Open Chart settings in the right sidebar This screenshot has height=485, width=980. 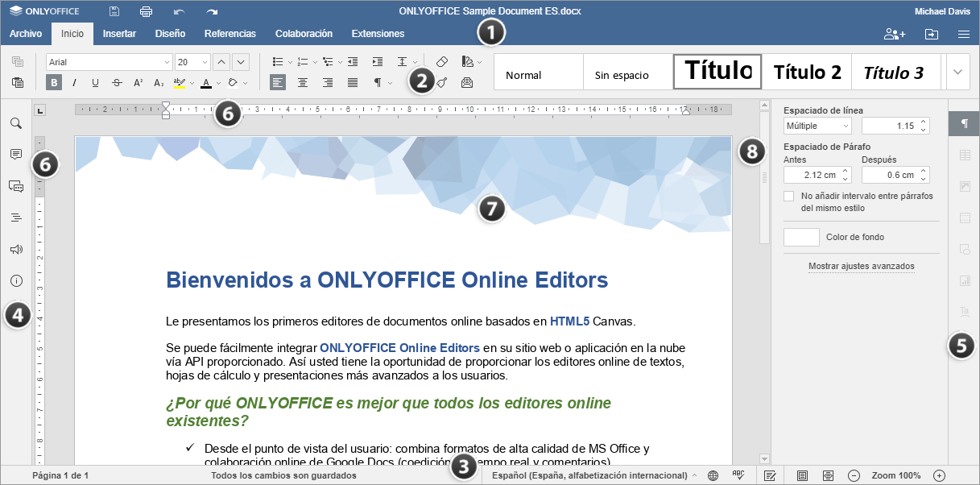pos(964,281)
